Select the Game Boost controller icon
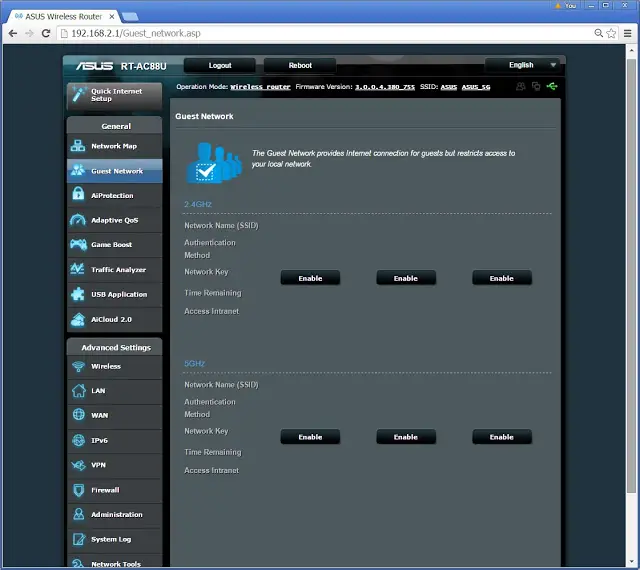 tap(78, 245)
